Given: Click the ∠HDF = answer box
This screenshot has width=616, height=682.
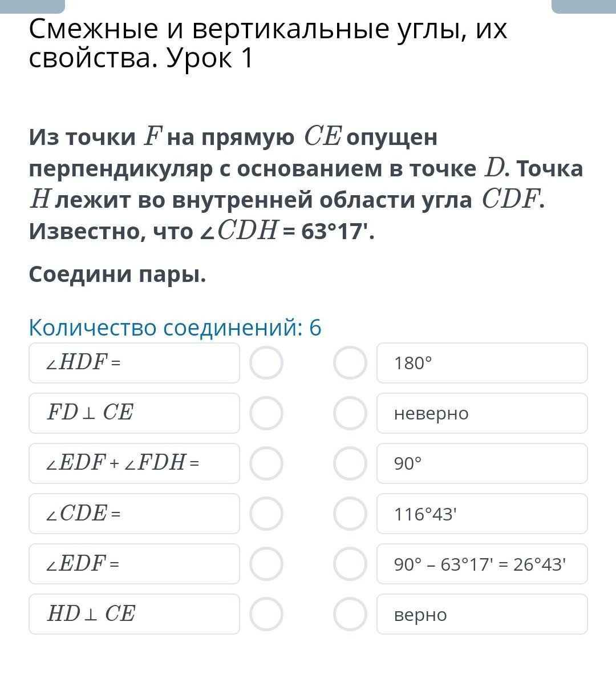Looking at the screenshot, I should [134, 363].
